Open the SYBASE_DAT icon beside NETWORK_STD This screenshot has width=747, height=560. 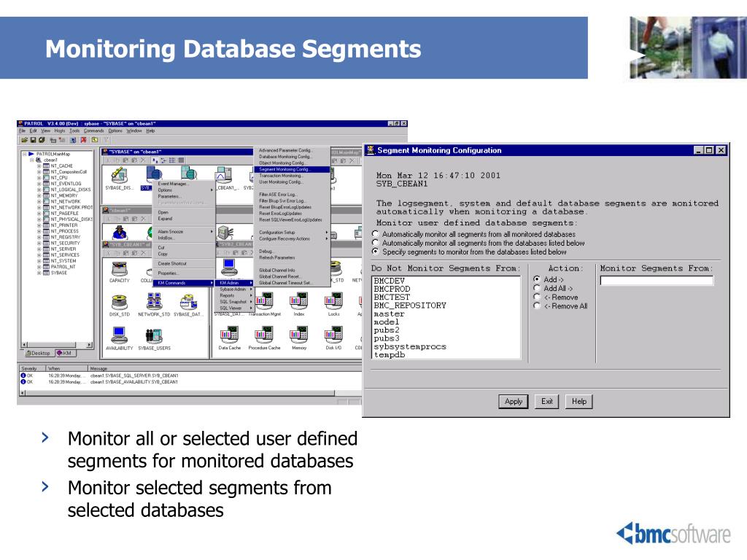(189, 302)
